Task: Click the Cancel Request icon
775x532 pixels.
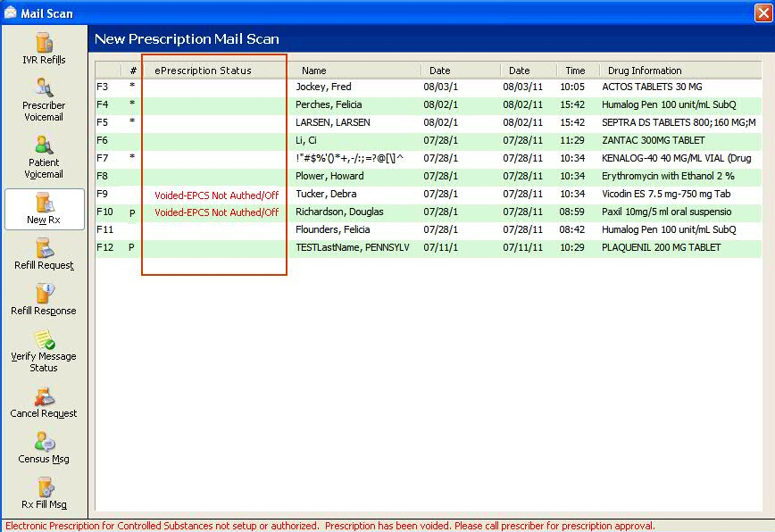Action: pyautogui.click(x=44, y=396)
